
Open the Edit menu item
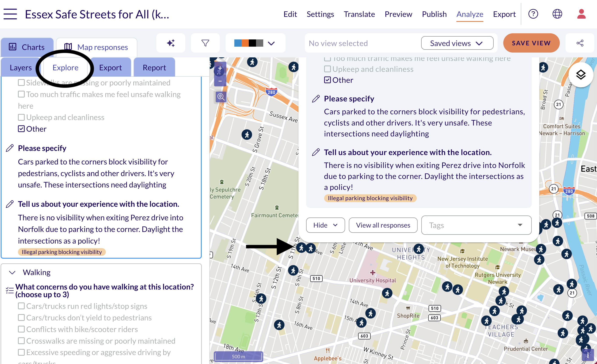(x=290, y=14)
